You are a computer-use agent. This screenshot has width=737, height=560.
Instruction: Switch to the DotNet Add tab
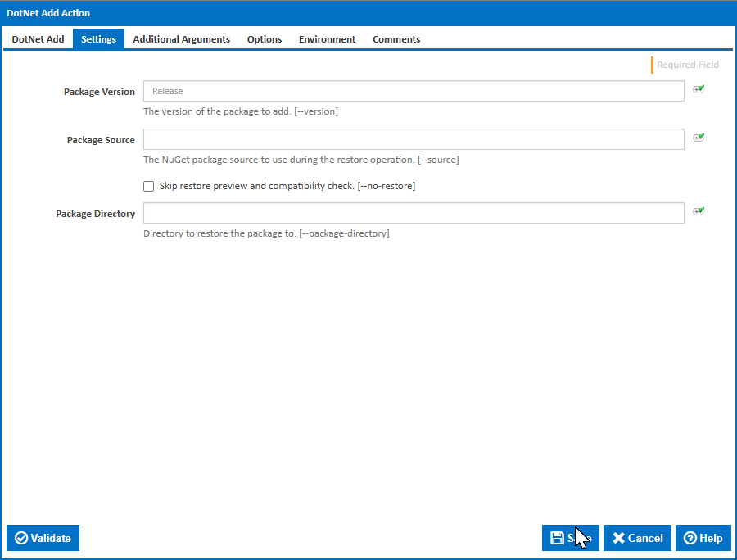point(38,38)
